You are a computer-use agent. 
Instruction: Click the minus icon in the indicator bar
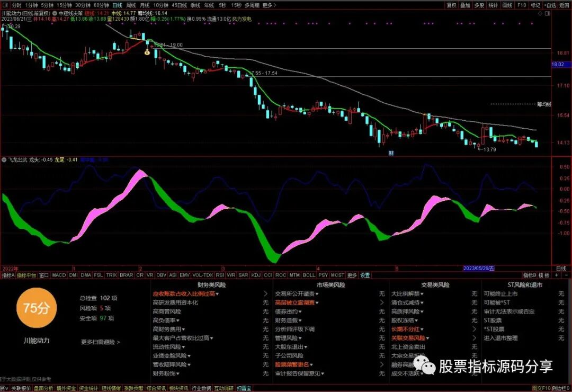pyautogui.click(x=566, y=275)
